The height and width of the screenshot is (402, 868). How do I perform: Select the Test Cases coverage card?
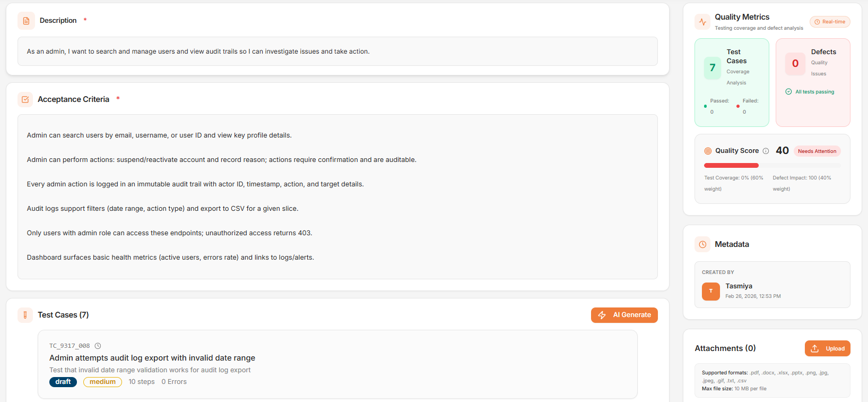732,82
